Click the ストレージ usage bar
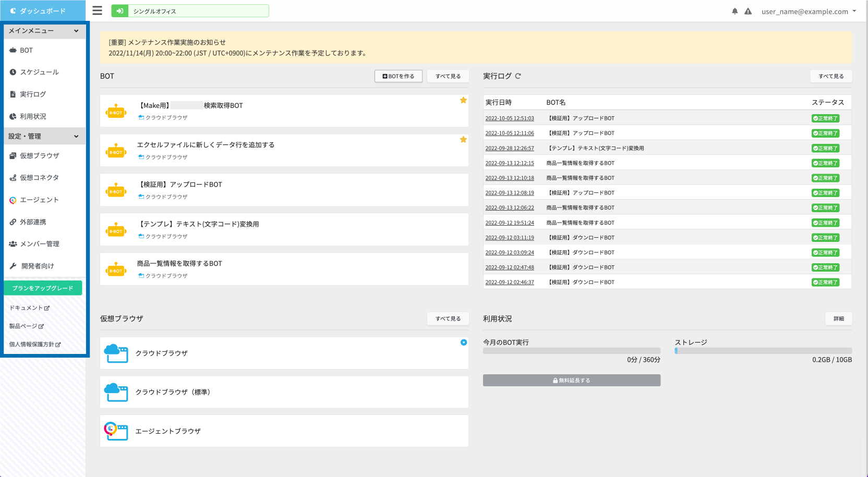Image resolution: width=868 pixels, height=477 pixels. click(x=763, y=351)
